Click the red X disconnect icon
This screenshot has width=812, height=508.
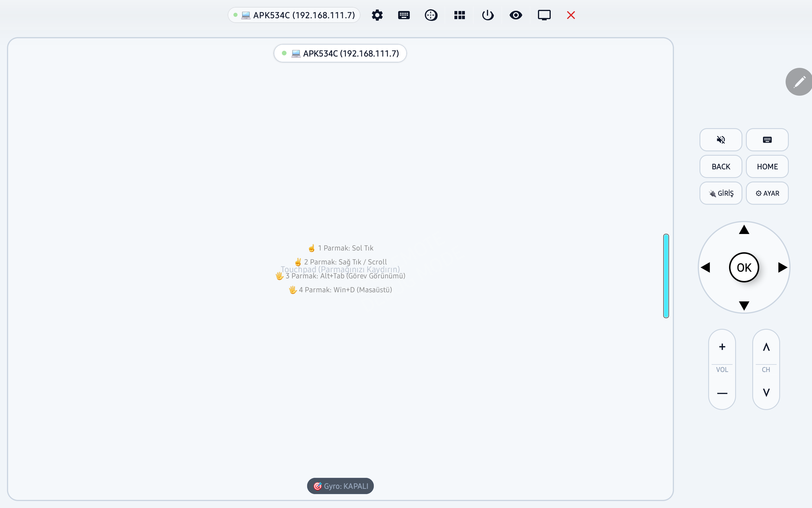[x=571, y=15]
